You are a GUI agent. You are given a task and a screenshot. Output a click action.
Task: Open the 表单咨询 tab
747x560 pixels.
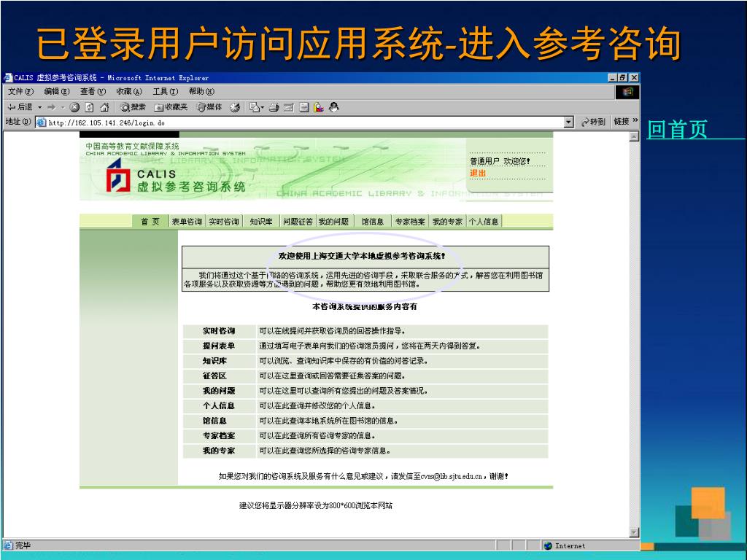click(x=187, y=222)
